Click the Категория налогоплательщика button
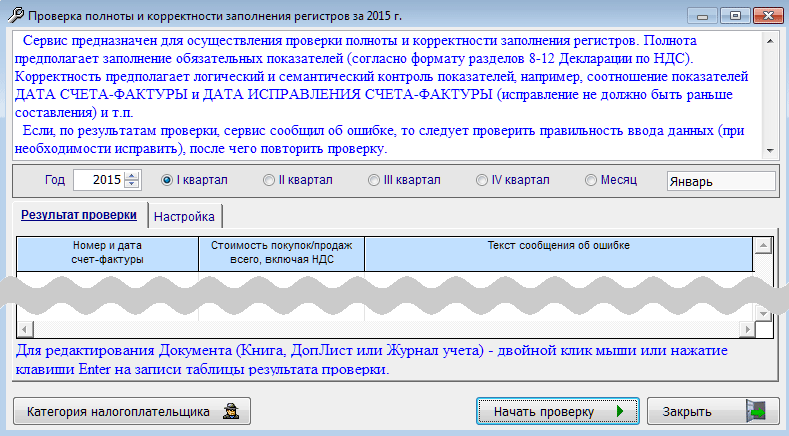 [132, 411]
